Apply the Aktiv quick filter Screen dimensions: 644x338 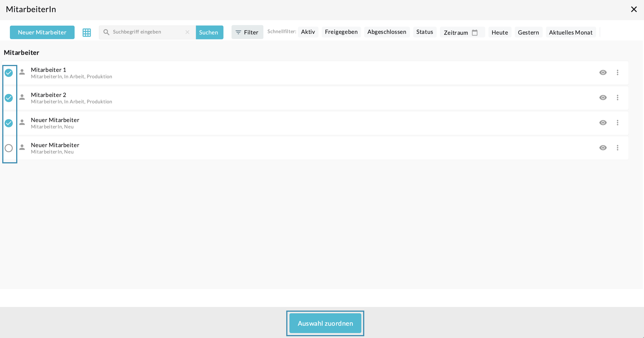coord(308,32)
